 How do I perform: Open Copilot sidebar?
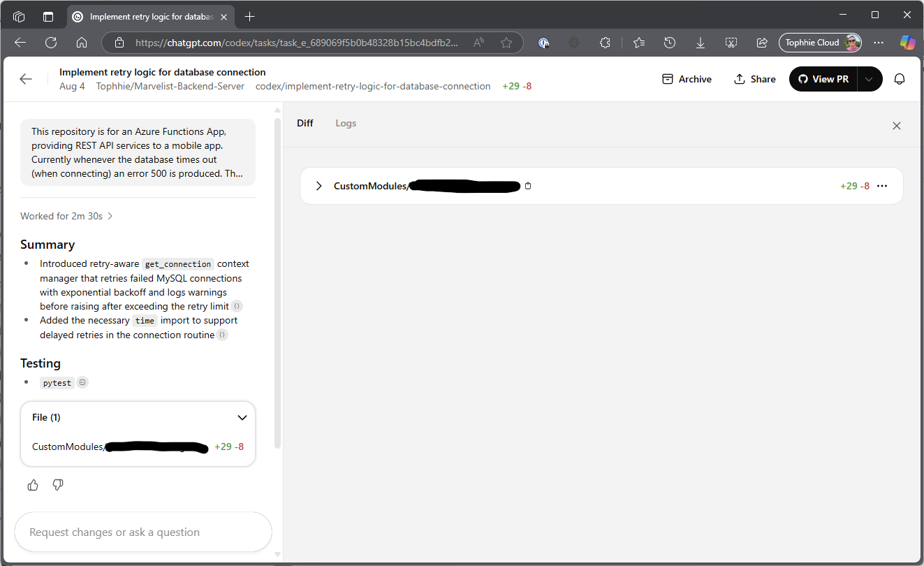click(907, 43)
